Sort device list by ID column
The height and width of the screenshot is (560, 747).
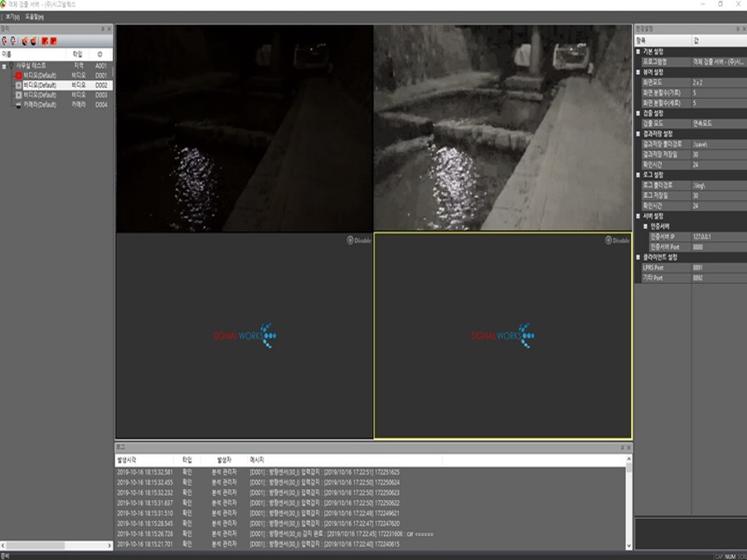pyautogui.click(x=101, y=54)
